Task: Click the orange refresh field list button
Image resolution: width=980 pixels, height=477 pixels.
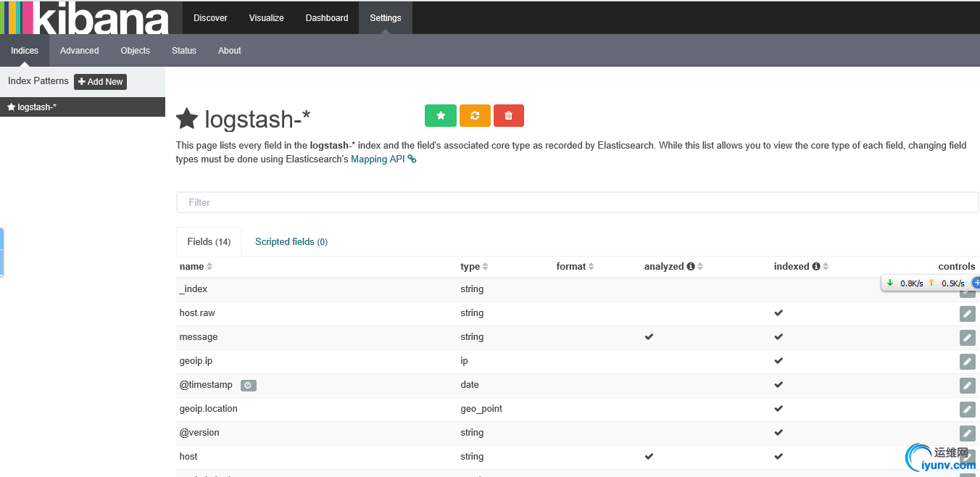Action: pos(475,116)
